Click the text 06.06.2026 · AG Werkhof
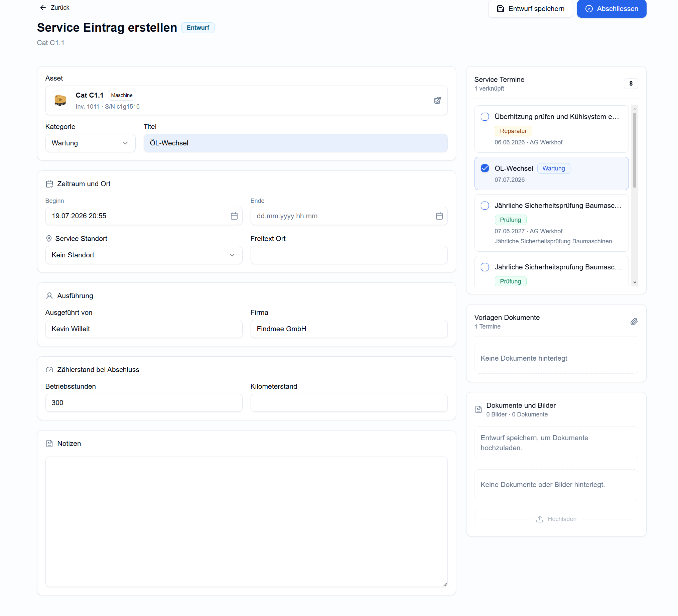This screenshot has height=616, width=678. pos(528,142)
